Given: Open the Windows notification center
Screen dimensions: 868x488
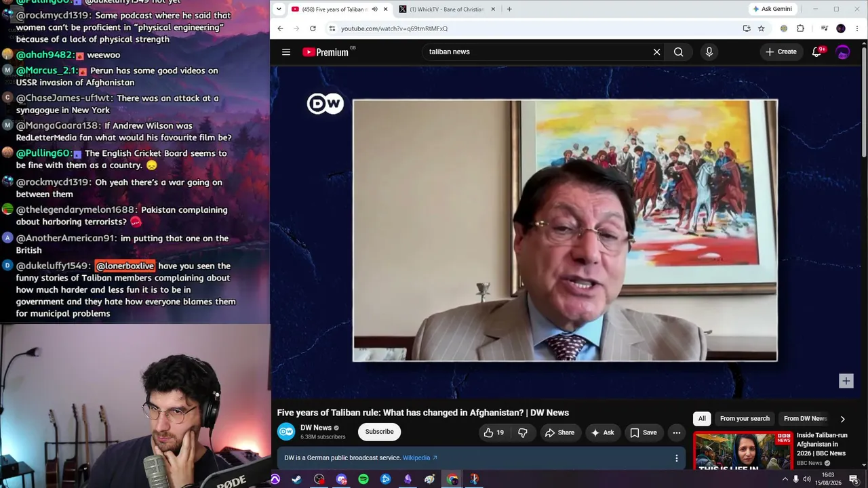Looking at the screenshot, I should [x=854, y=479].
